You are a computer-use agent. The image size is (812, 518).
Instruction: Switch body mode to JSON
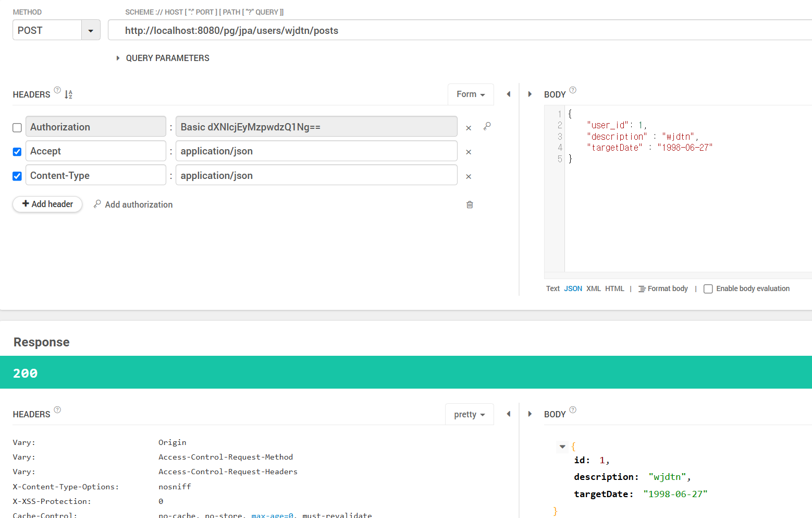click(573, 288)
